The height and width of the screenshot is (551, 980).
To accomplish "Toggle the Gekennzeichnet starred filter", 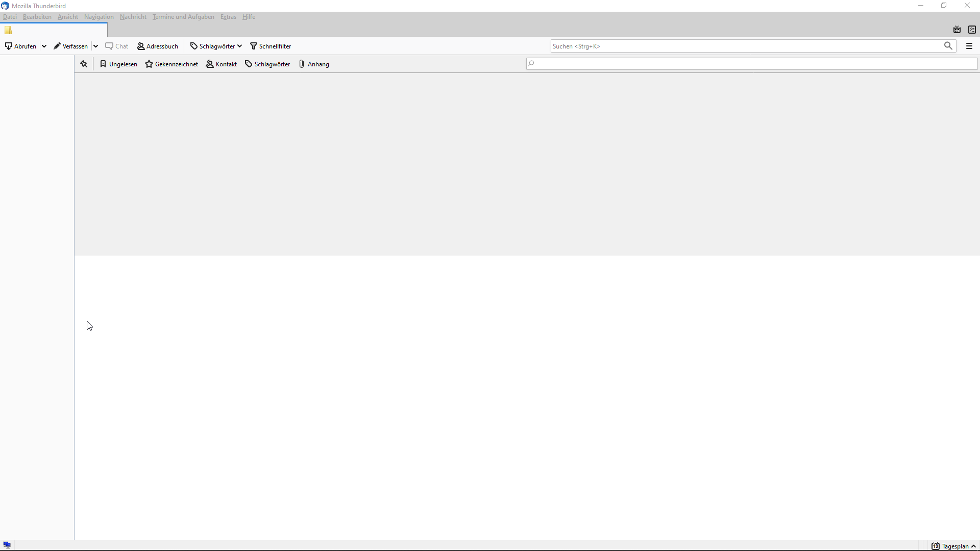I will [171, 64].
